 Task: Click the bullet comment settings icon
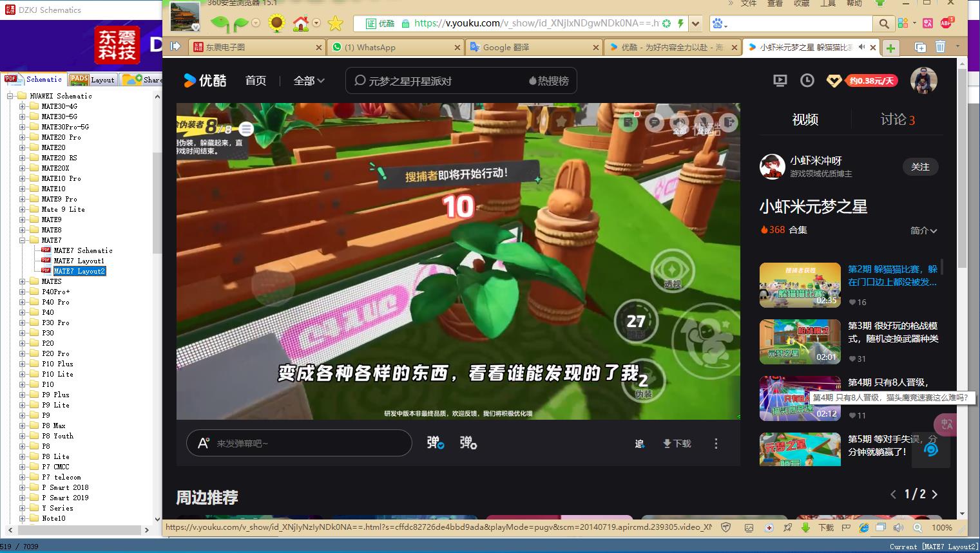coord(468,443)
